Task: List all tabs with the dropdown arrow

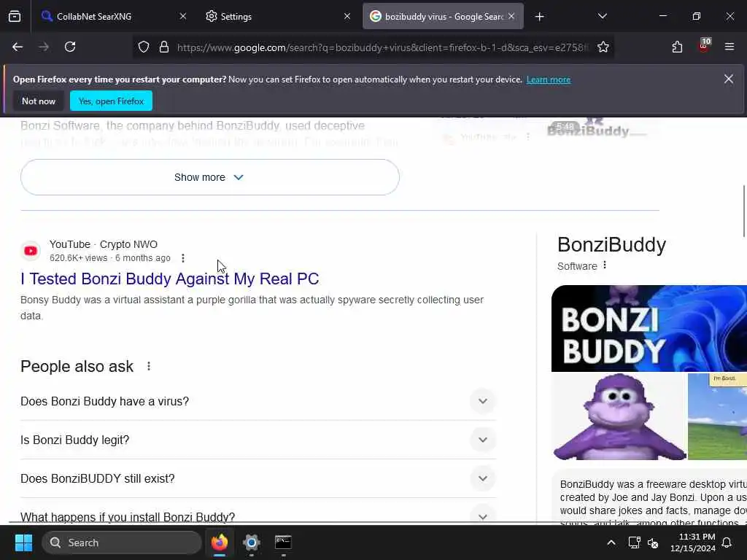Action: coord(602,16)
